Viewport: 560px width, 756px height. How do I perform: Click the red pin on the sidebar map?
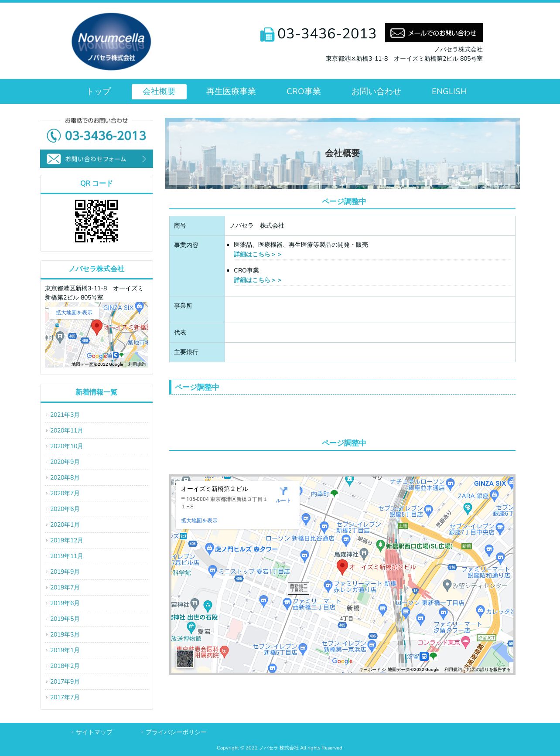(96, 327)
